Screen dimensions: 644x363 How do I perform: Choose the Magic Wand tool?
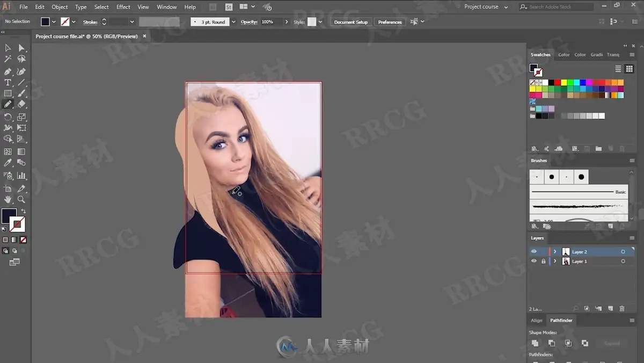8,60
